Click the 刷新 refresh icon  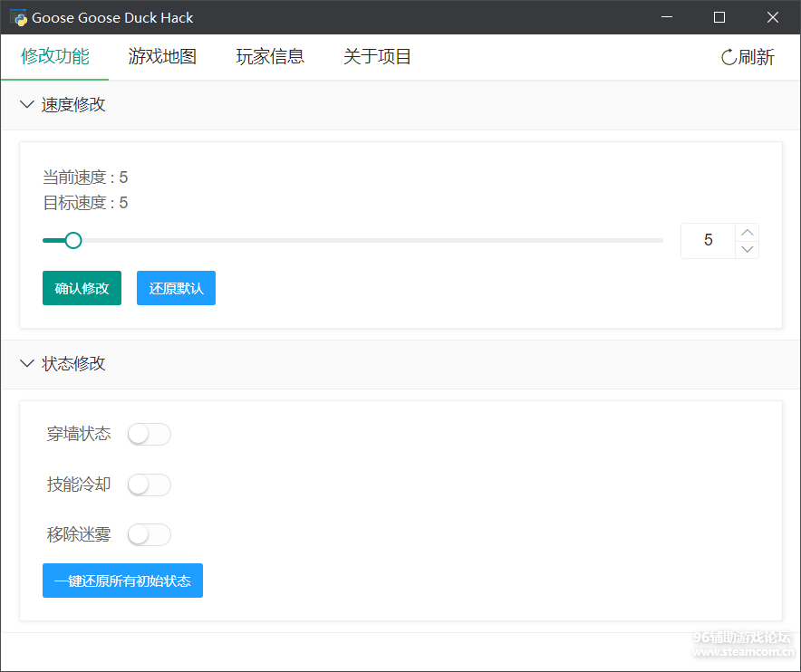pos(729,57)
